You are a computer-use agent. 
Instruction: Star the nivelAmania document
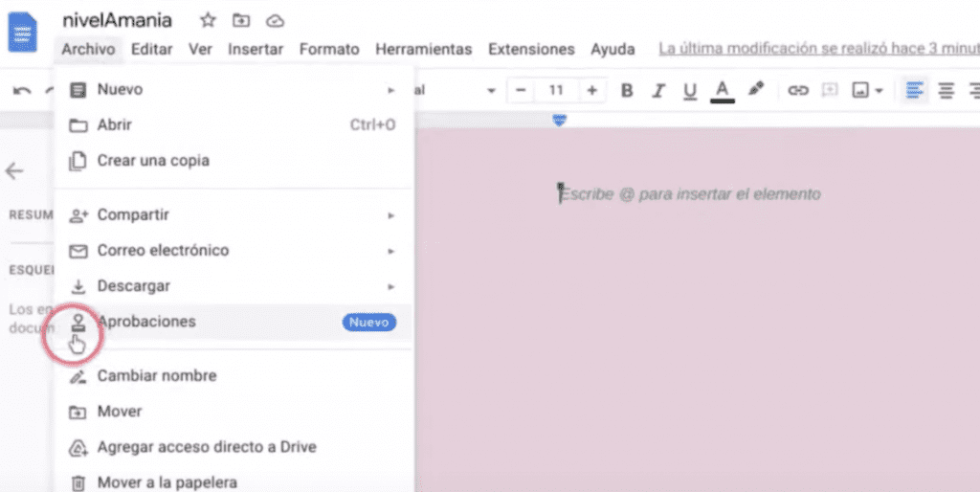click(x=208, y=20)
